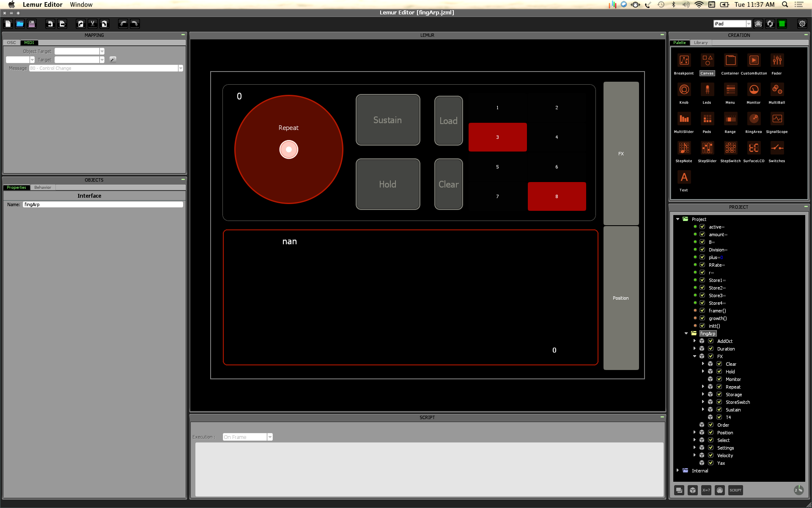Uncheck the Store1 variable checkbox
This screenshot has height=508, width=812.
[x=702, y=280]
